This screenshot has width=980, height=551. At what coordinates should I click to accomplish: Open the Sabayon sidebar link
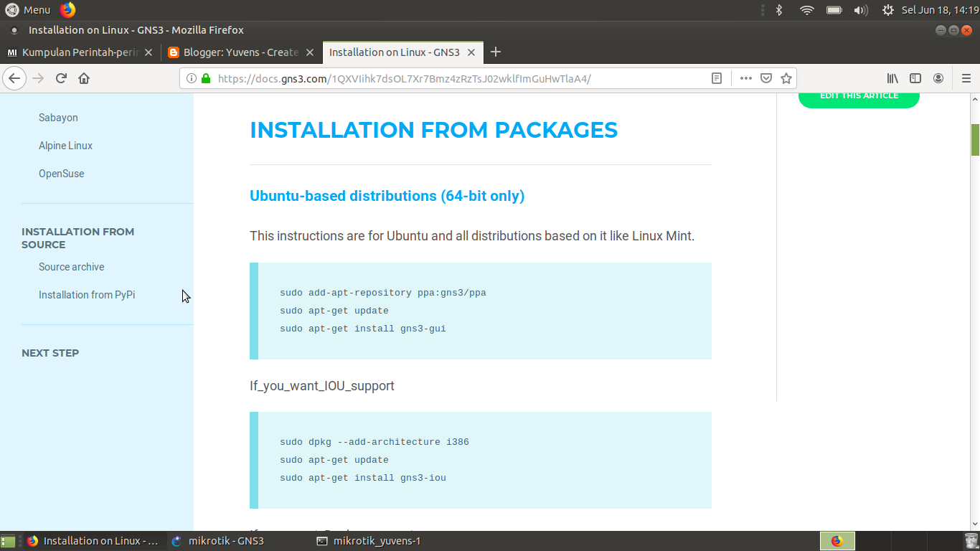tap(58, 118)
